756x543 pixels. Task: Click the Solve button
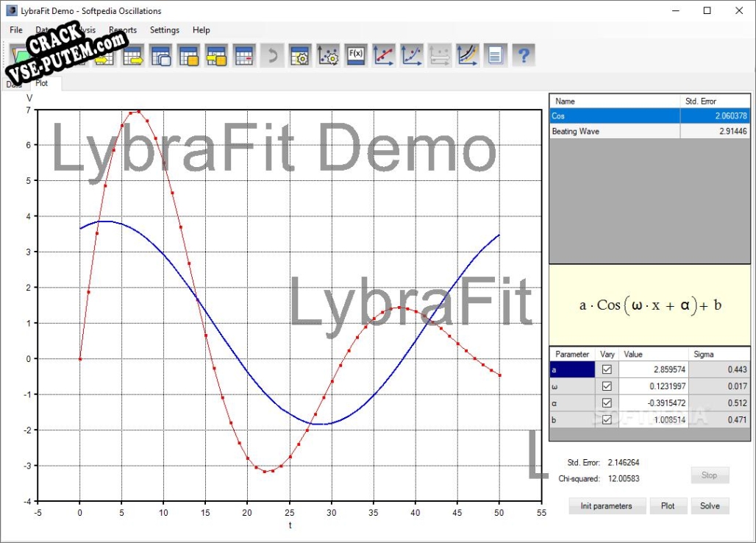(710, 506)
